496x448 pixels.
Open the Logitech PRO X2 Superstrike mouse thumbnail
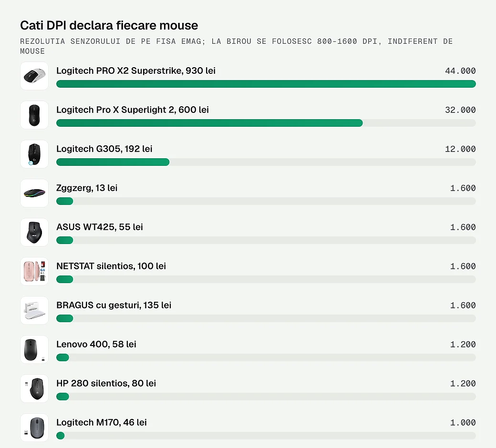click(34, 76)
